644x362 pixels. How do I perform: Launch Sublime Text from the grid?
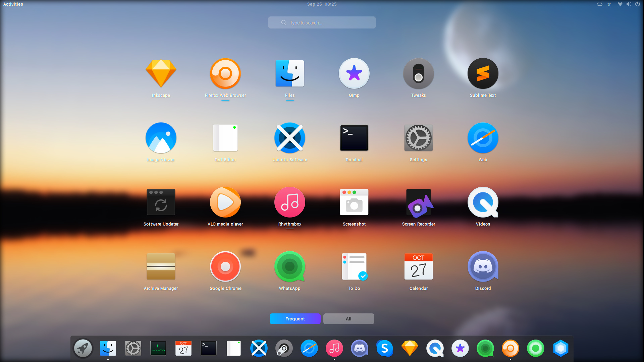click(x=483, y=73)
